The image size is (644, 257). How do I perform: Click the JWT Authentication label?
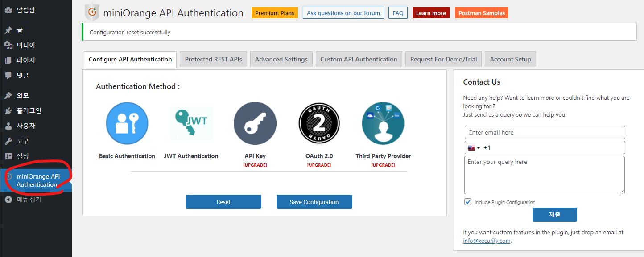pyautogui.click(x=191, y=156)
